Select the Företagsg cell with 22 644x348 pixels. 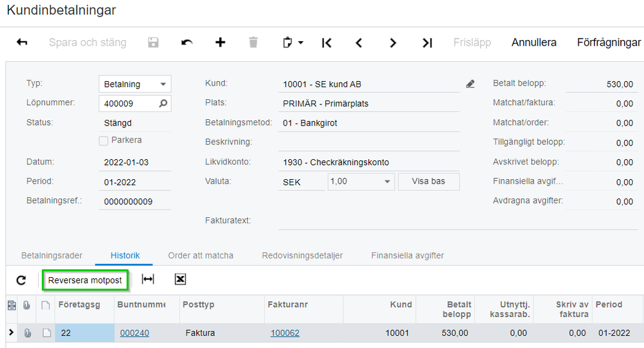[x=85, y=333]
